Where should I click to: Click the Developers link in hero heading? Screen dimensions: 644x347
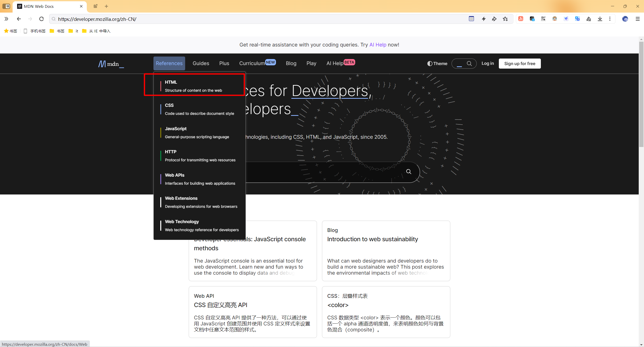click(330, 91)
